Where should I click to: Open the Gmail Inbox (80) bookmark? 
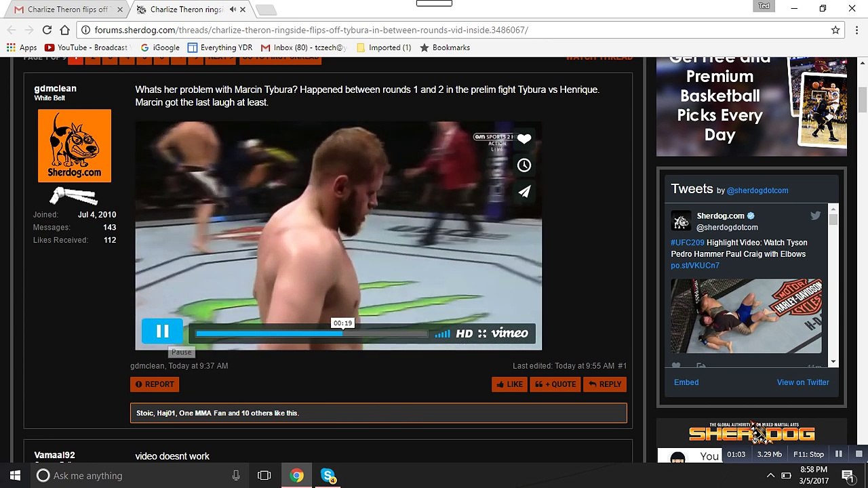(x=304, y=47)
